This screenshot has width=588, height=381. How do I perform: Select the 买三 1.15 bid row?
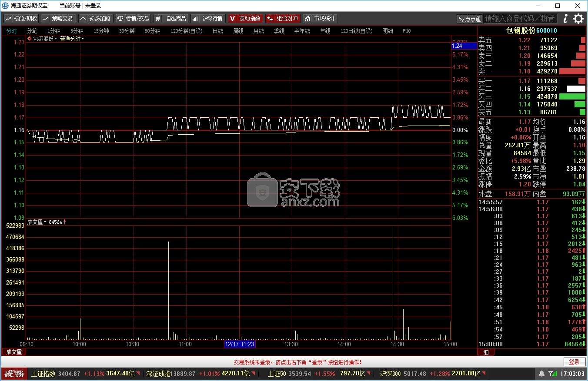tap(532, 96)
